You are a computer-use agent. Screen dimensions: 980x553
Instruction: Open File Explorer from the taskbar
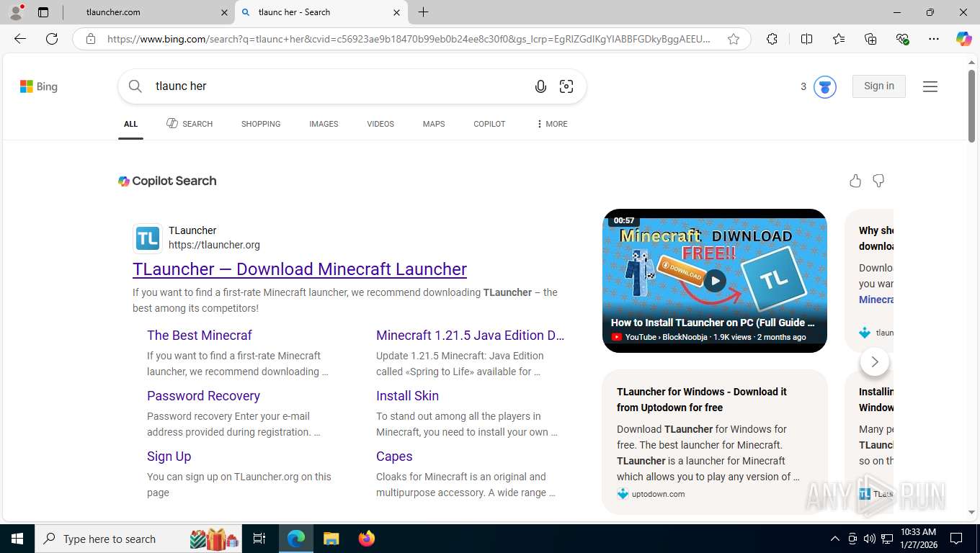coord(331,539)
